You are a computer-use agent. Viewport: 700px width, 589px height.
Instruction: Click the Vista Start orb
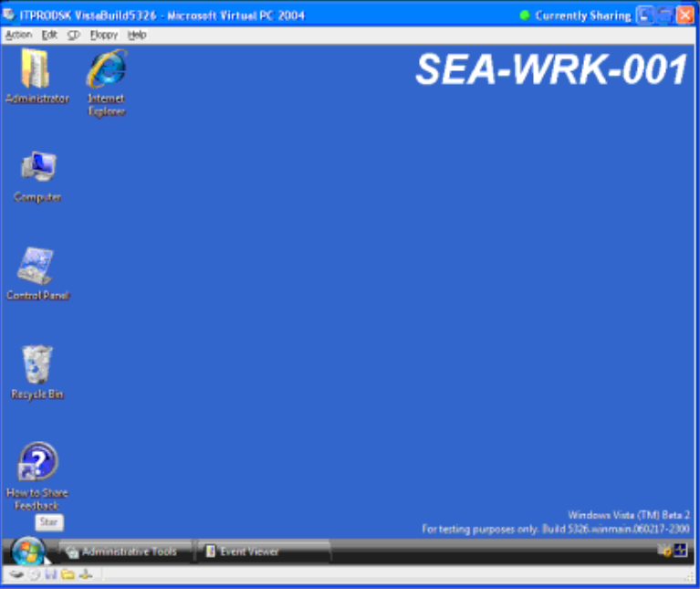pos(27,551)
